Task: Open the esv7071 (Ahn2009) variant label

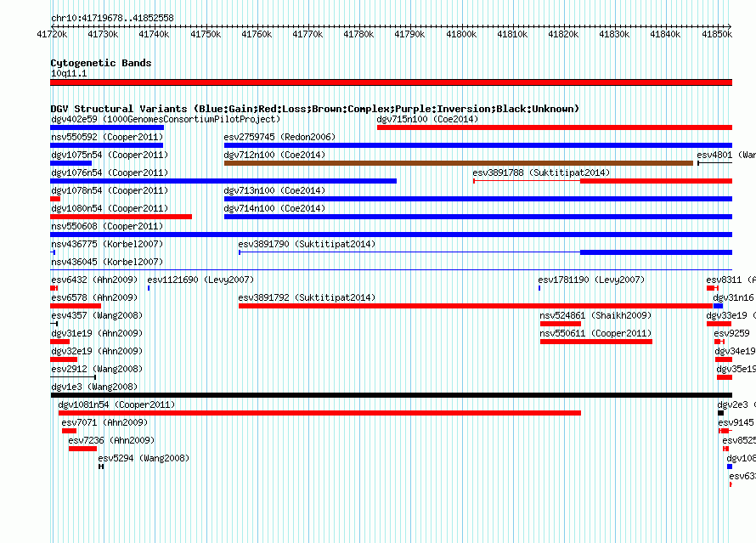Action: pos(104,422)
